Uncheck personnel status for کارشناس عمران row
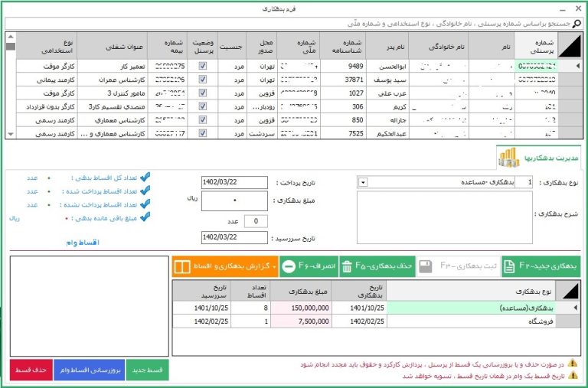The image size is (588, 388). pyautogui.click(x=202, y=79)
